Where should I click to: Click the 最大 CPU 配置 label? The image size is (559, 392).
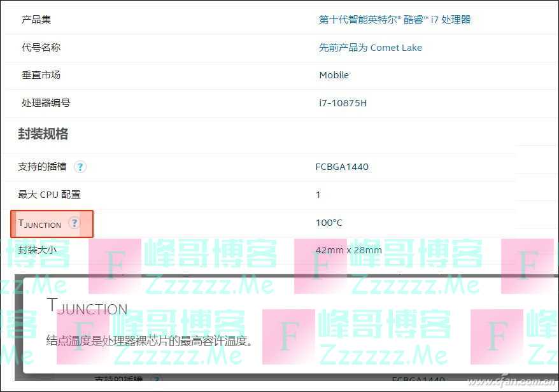click(49, 195)
